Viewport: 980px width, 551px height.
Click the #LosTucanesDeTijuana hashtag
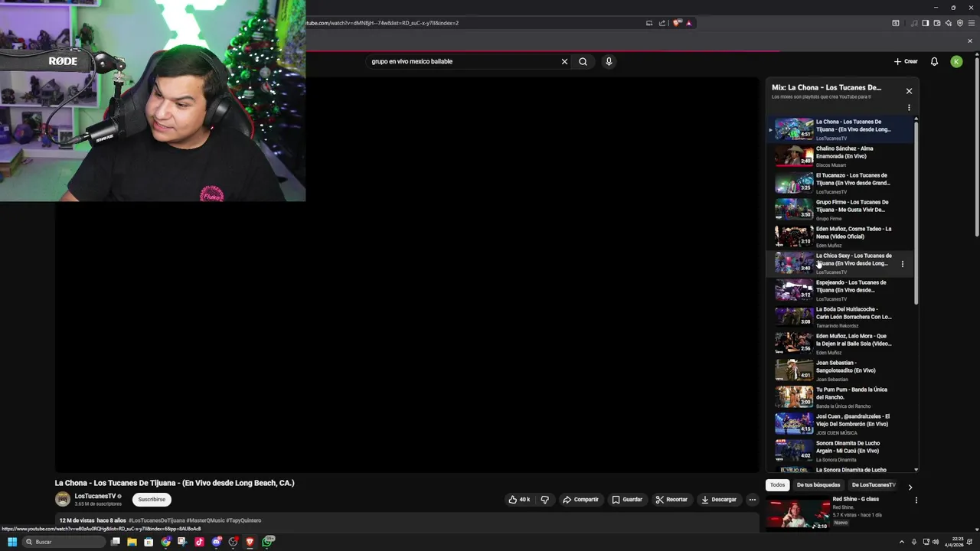coord(157,520)
